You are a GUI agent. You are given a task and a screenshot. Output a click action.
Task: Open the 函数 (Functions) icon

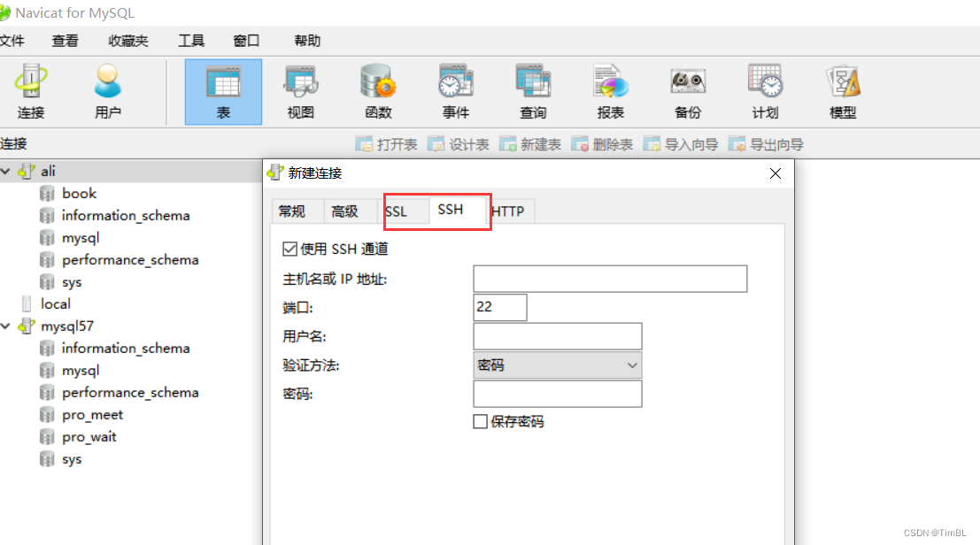[x=378, y=88]
